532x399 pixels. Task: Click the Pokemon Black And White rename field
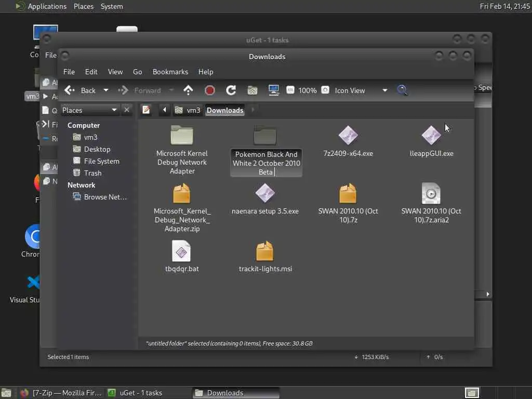pos(266,163)
